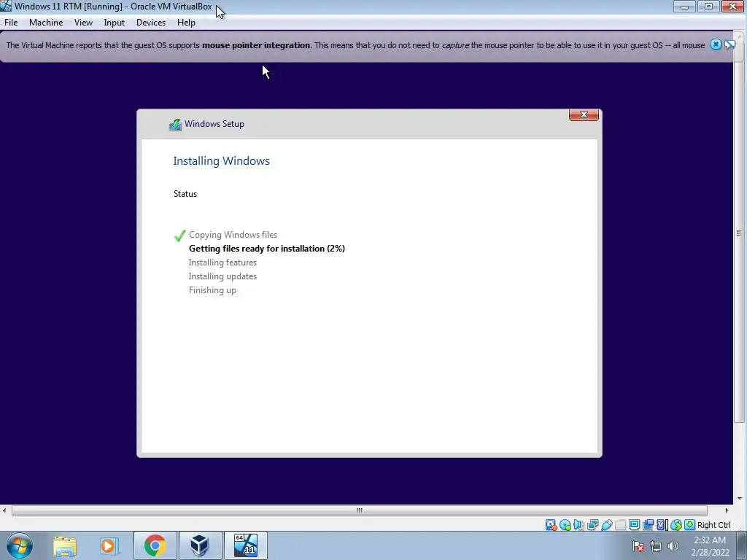Click the audio indicator in VirtualBox status bar

578,525
